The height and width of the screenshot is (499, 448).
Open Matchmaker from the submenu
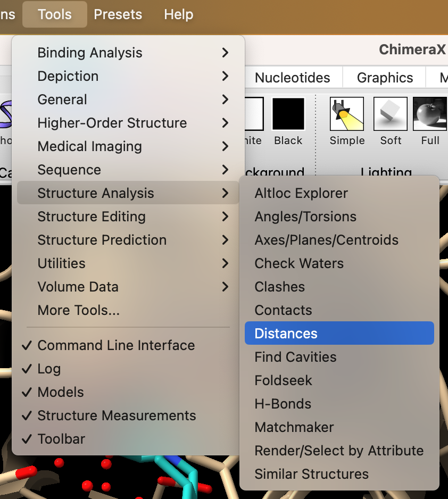tap(294, 427)
